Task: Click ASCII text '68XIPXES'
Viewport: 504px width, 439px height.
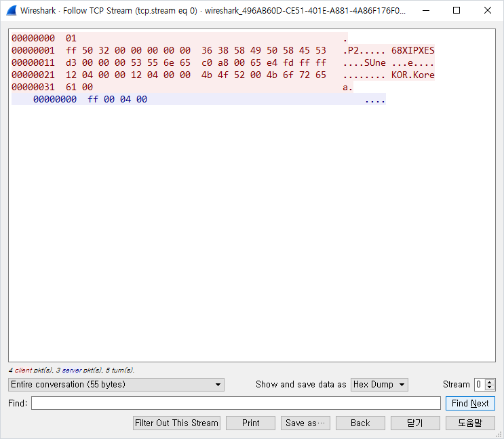Action: 412,50
